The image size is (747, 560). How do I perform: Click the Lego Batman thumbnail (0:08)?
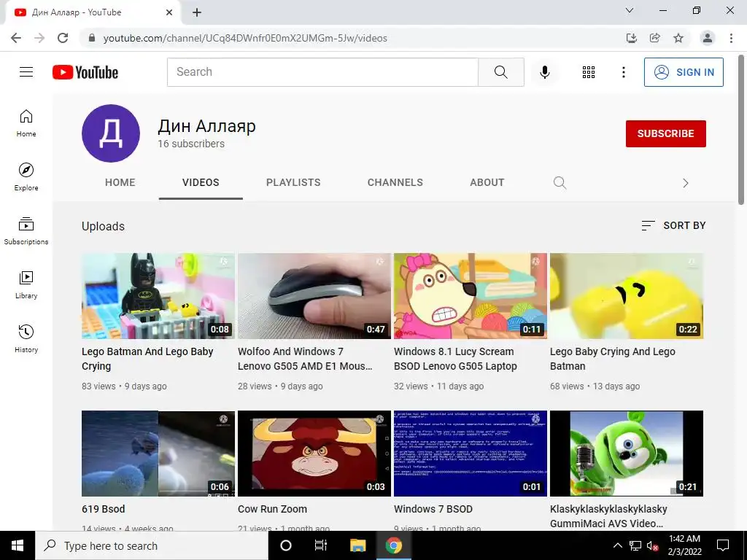(x=158, y=296)
